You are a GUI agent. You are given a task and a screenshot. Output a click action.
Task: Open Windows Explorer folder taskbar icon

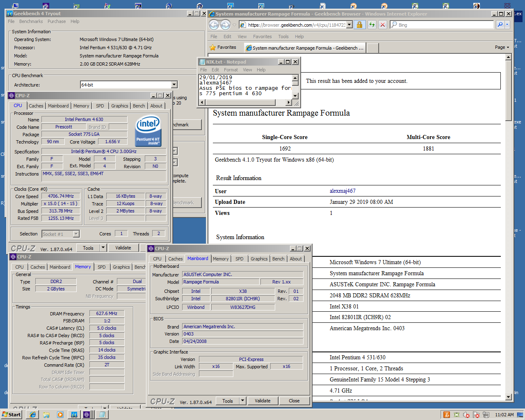[46, 415]
